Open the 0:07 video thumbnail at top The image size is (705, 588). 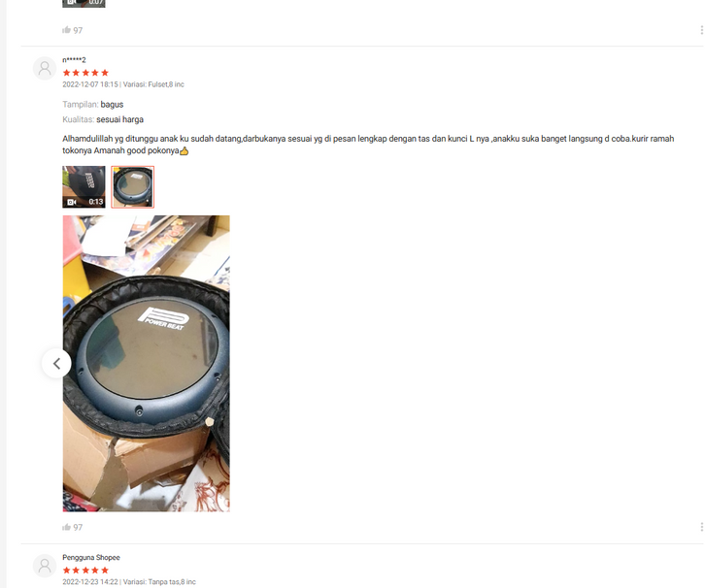point(84,4)
